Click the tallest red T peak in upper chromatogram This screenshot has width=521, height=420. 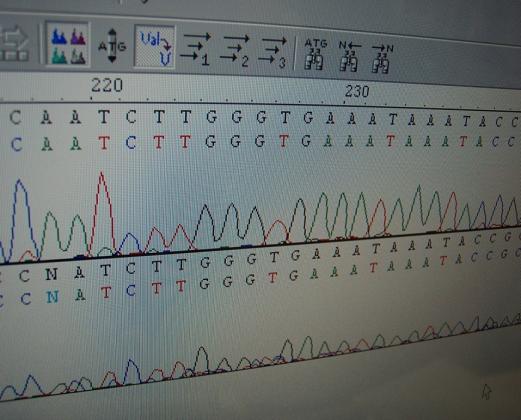102,213
